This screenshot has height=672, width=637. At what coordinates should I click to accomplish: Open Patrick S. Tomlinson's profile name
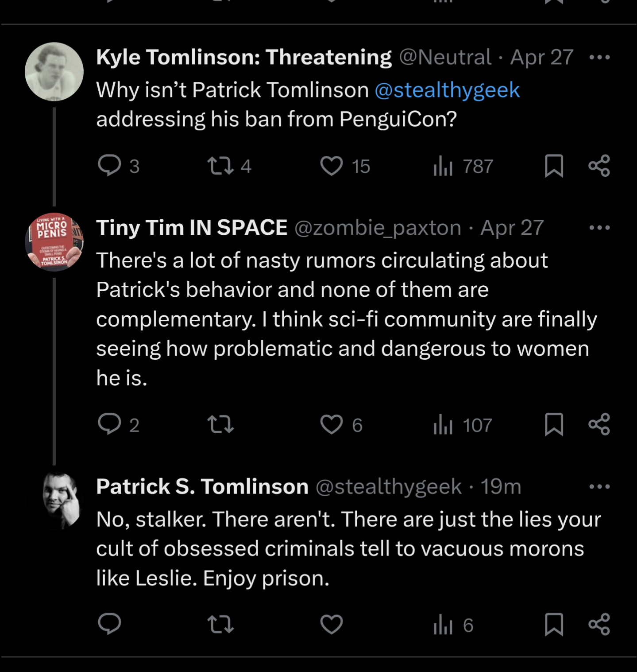tap(202, 486)
